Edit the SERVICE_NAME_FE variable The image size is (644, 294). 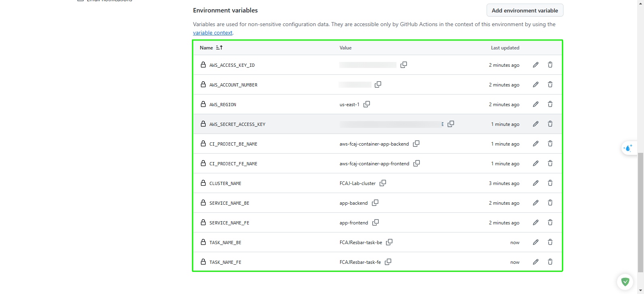pos(536,222)
